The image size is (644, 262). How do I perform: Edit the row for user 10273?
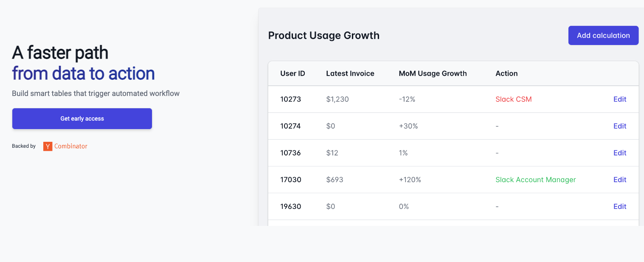tap(620, 99)
